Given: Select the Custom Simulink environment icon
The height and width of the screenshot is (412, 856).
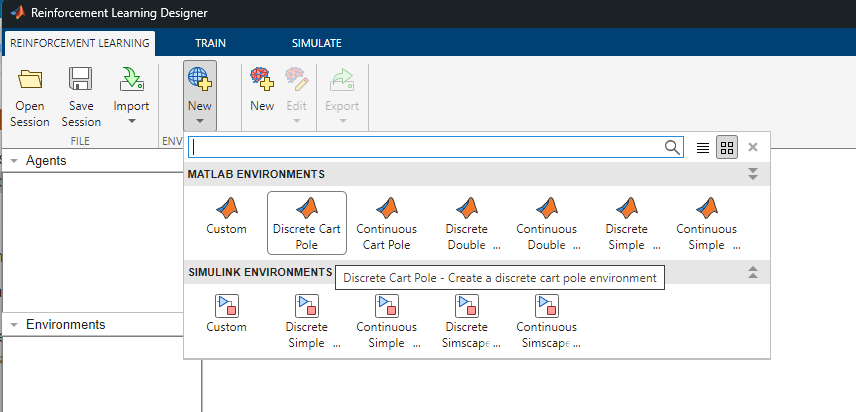Looking at the screenshot, I should point(226,307).
